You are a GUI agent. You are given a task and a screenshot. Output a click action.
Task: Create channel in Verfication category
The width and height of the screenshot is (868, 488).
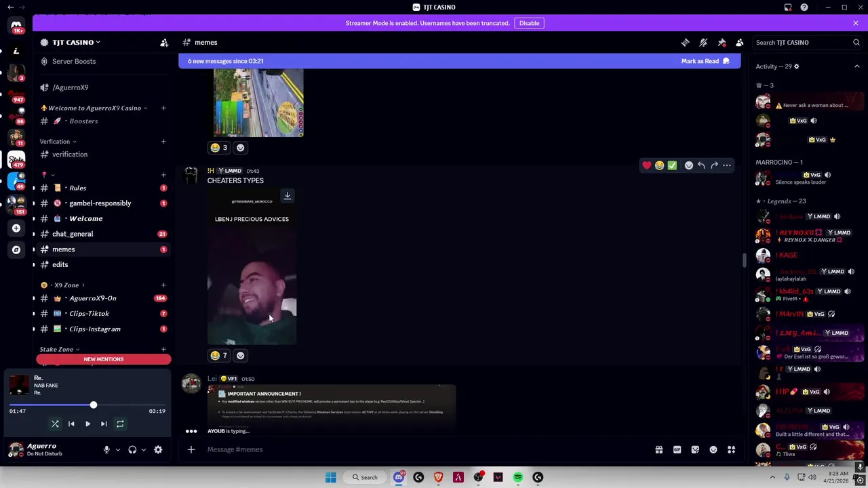(x=163, y=142)
